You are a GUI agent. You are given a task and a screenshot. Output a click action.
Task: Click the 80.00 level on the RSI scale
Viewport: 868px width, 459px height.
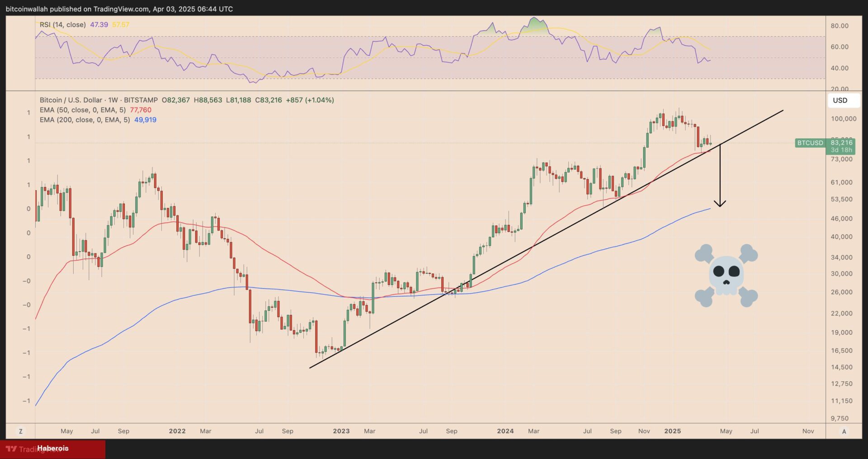(839, 26)
